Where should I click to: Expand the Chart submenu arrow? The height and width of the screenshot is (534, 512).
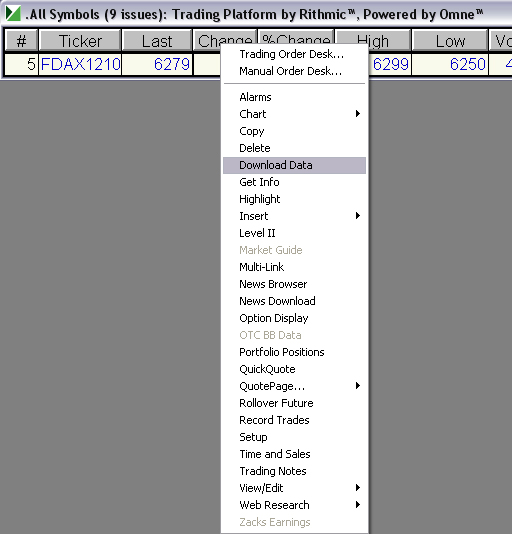[357, 114]
